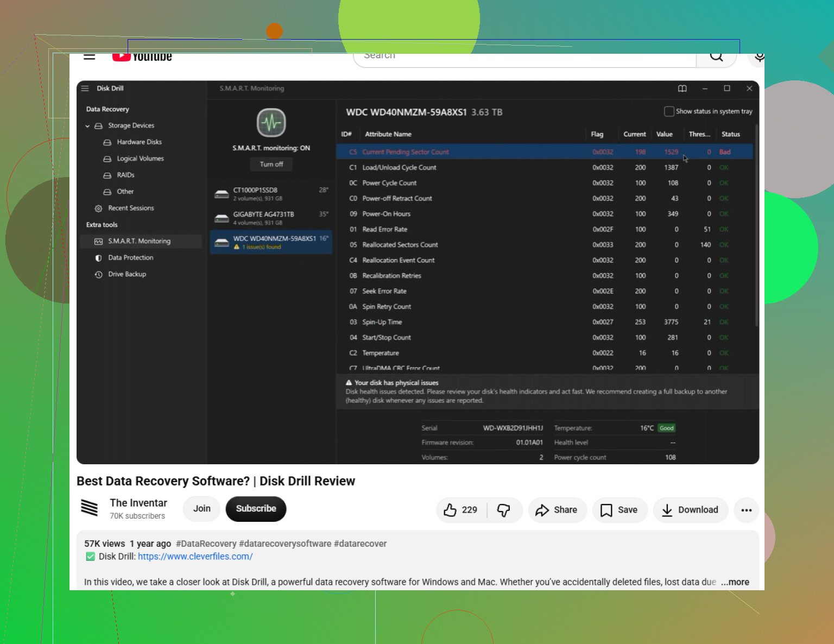Enable Show status in system tray
The image size is (834, 644).
[669, 111]
